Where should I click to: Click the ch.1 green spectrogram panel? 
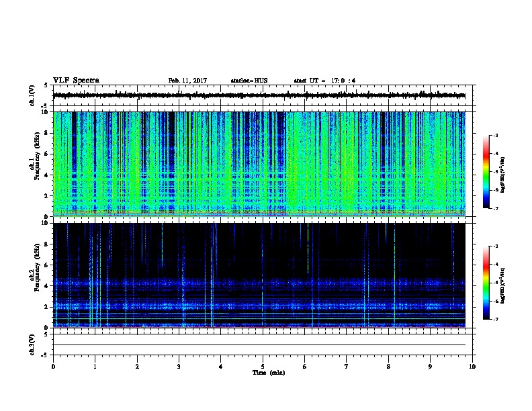pos(259,164)
